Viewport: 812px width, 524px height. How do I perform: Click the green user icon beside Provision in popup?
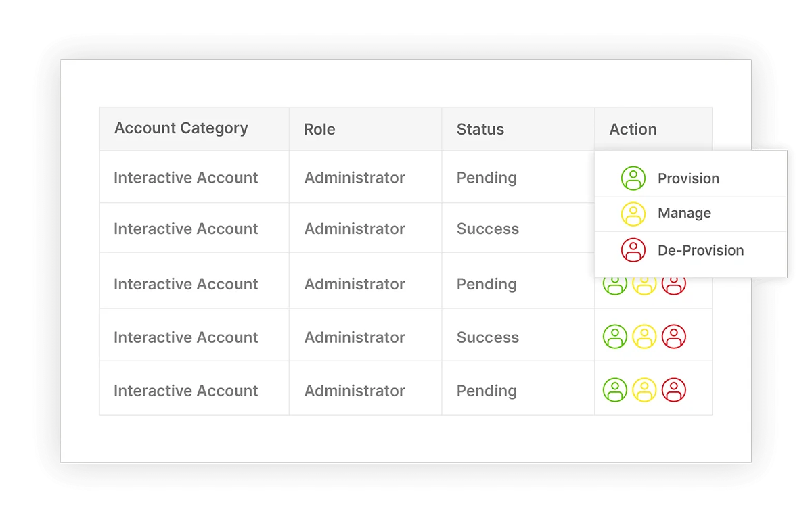(x=633, y=178)
